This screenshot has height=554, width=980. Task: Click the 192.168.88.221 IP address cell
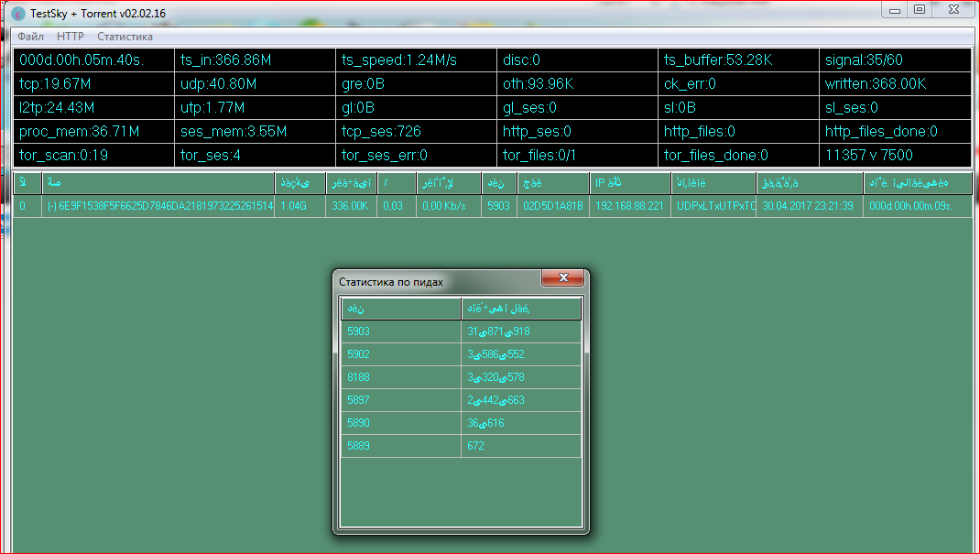coord(629,207)
